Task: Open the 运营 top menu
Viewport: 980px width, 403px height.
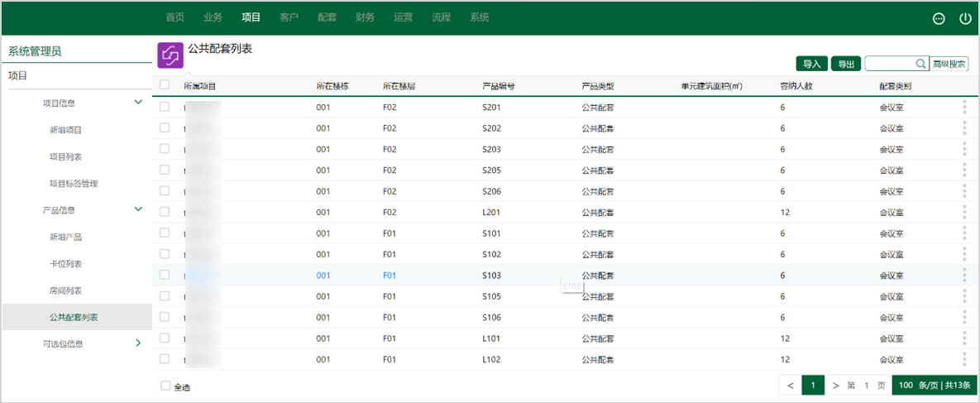Action: [x=404, y=17]
